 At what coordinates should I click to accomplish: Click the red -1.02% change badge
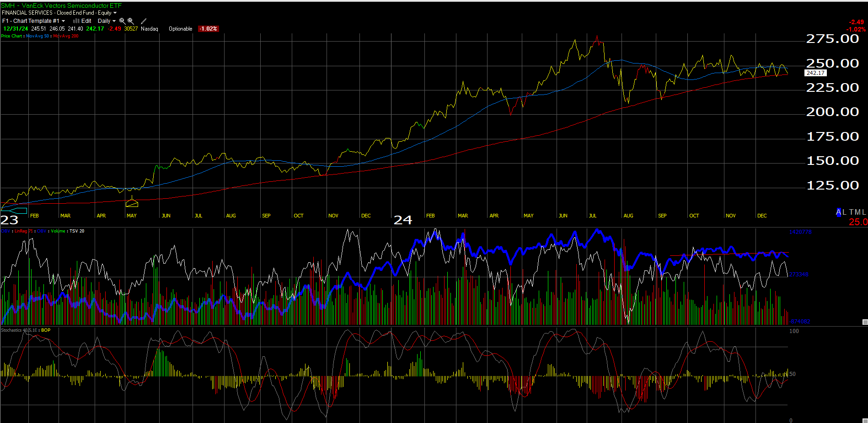tap(208, 29)
